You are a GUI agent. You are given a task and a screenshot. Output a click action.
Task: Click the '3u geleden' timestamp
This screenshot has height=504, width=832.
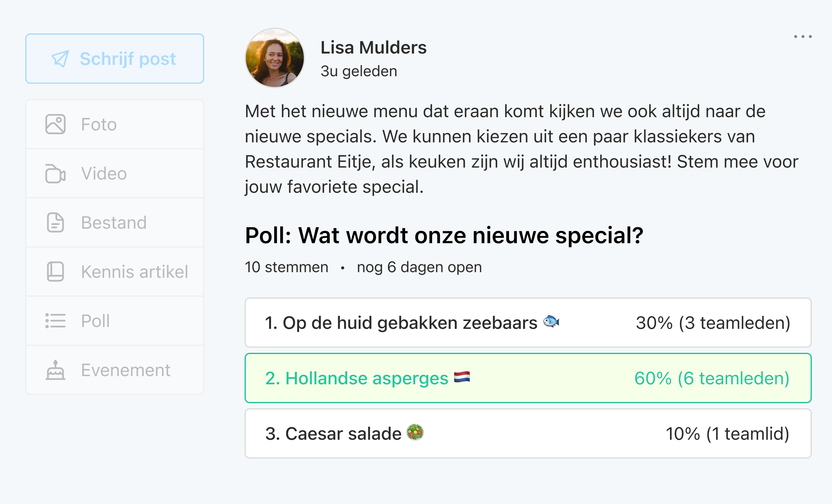tap(359, 71)
